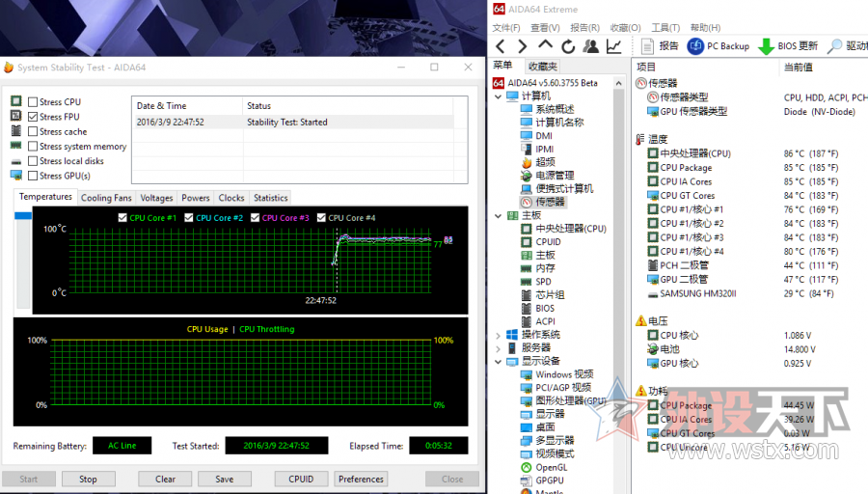This screenshot has width=868, height=494.
Task: Switch to the Powers tab
Action: (x=196, y=198)
